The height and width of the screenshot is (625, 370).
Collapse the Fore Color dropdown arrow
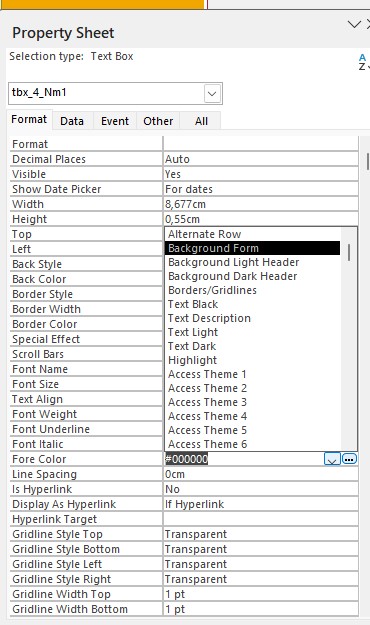[x=333, y=459]
